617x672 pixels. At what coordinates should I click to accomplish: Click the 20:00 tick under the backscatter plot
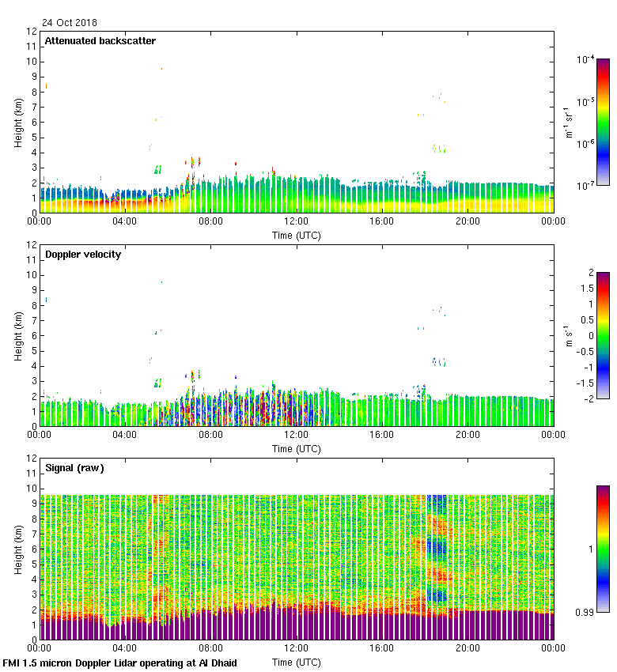(x=467, y=222)
